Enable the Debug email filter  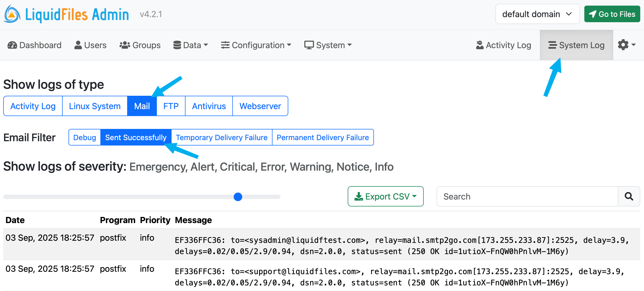[x=85, y=137]
